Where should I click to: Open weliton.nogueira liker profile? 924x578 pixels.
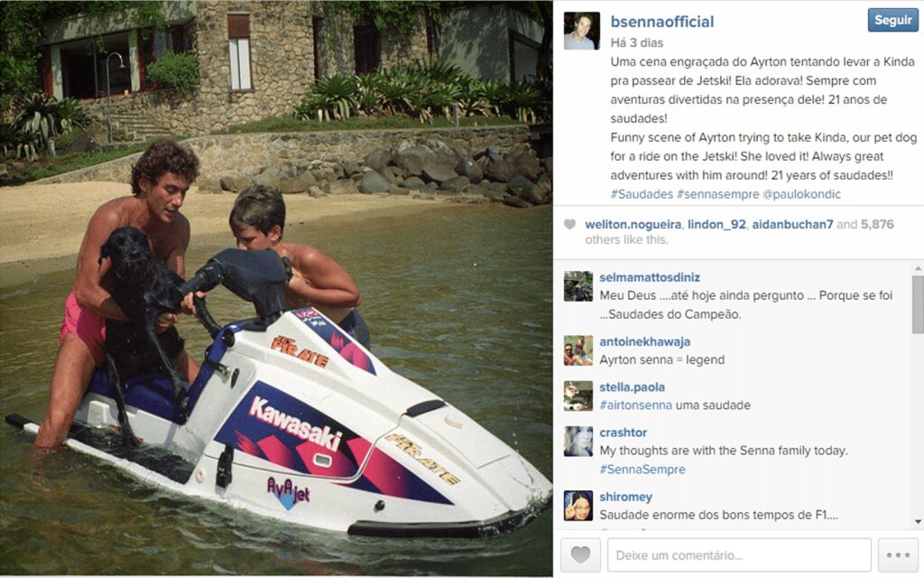coord(633,224)
